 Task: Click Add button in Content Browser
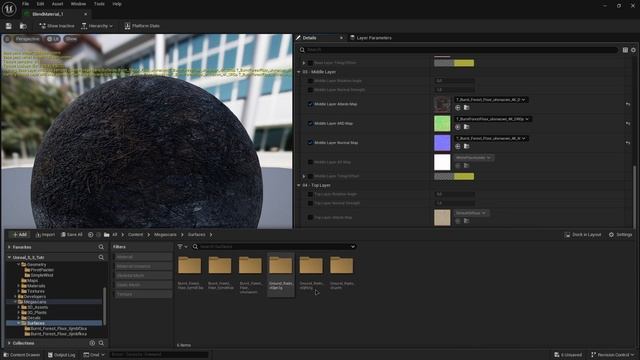click(19, 235)
